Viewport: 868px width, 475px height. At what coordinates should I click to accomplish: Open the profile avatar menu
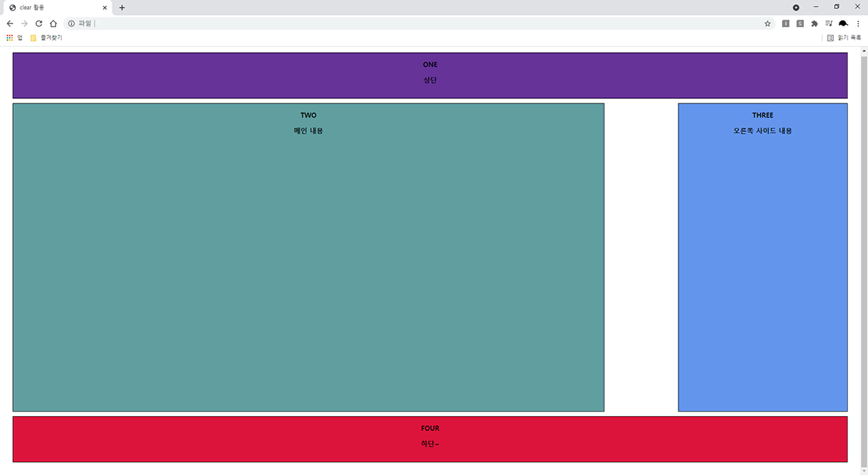(843, 23)
